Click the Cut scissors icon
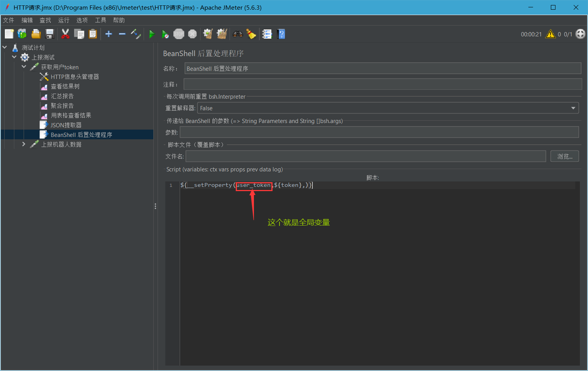Image resolution: width=588 pixels, height=371 pixels. click(x=65, y=34)
